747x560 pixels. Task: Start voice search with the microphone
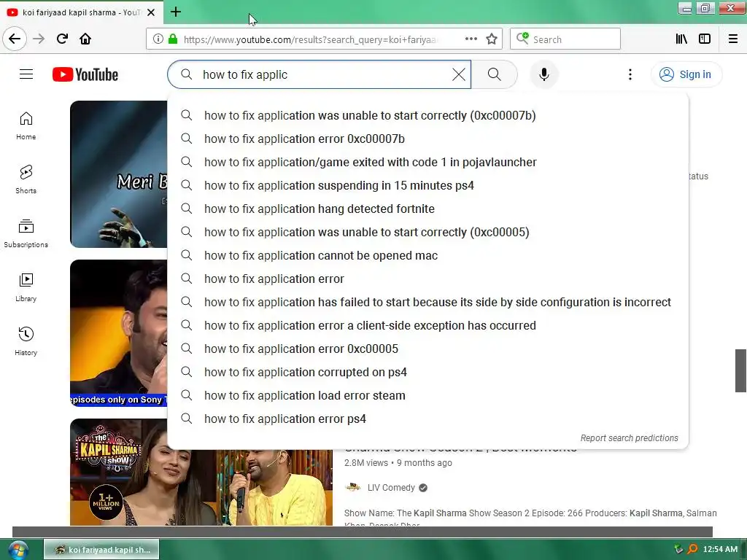pos(544,74)
